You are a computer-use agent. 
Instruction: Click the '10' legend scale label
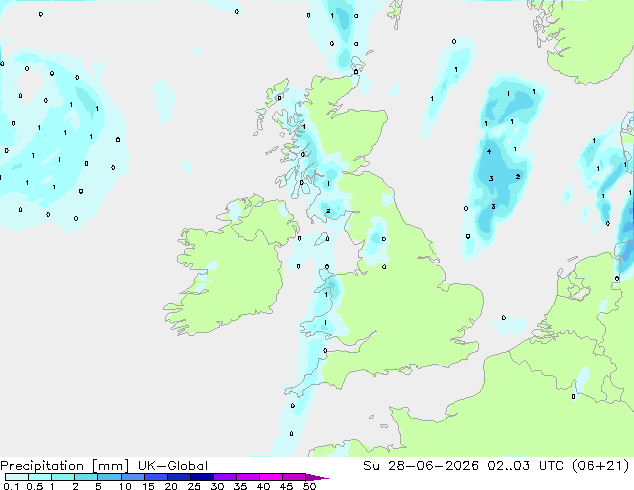125,486
